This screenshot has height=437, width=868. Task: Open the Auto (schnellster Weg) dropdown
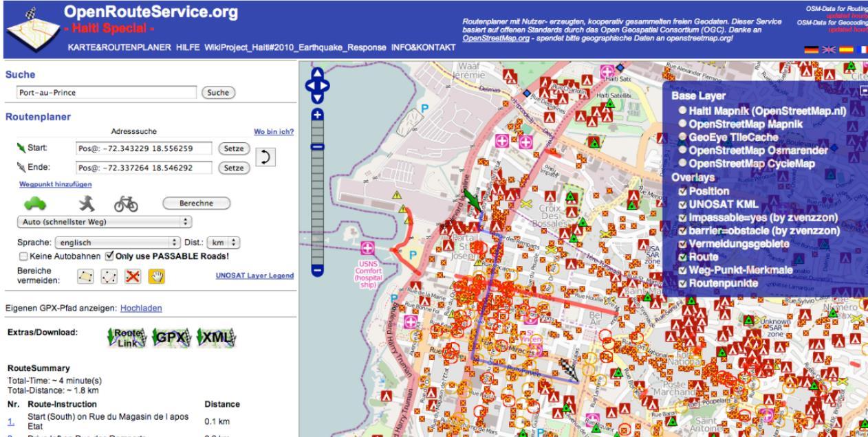(x=104, y=223)
